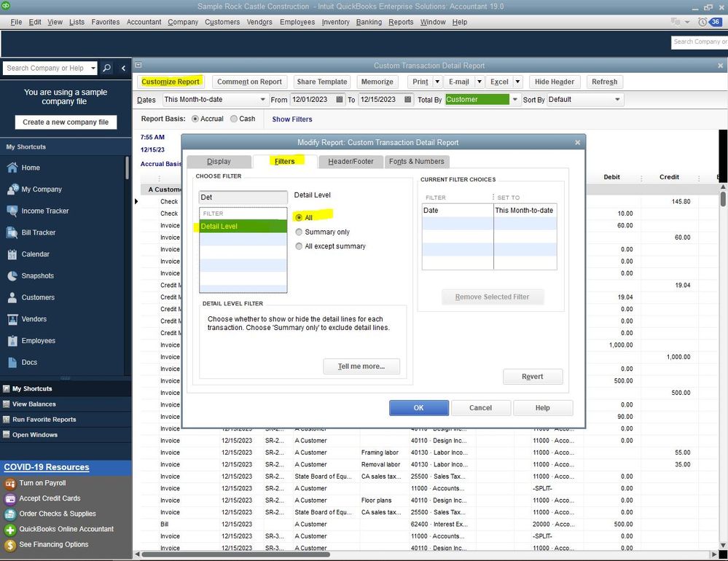This screenshot has height=561, width=728.
Task: Open Bill Tracker shortcut icon
Action: click(12, 232)
